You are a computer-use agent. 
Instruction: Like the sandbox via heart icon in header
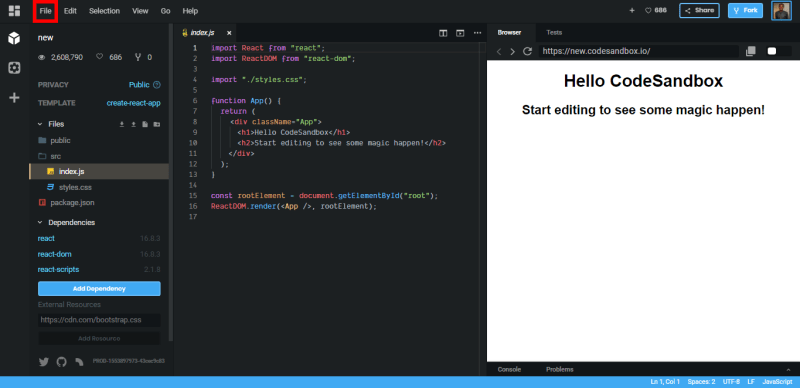648,10
